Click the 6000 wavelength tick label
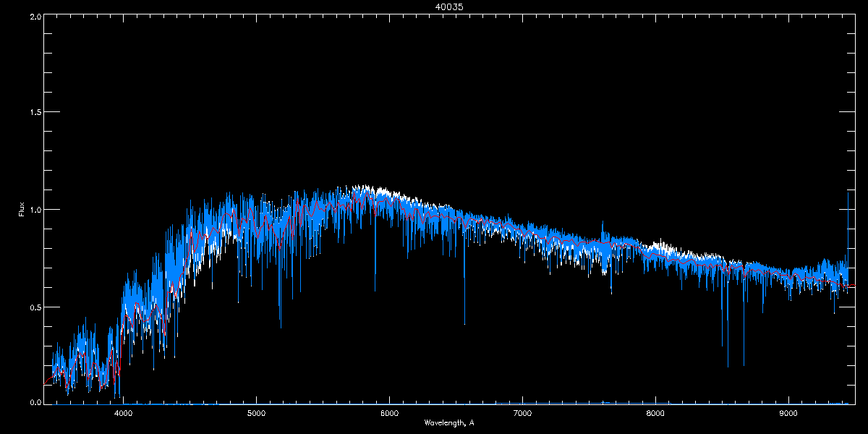Screen dimensions: 868x434 pyautogui.click(x=389, y=413)
